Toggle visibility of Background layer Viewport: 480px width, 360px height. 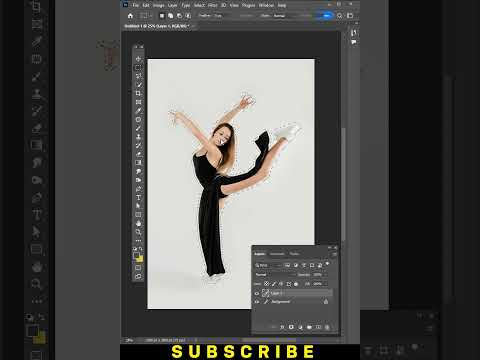pos(257,302)
